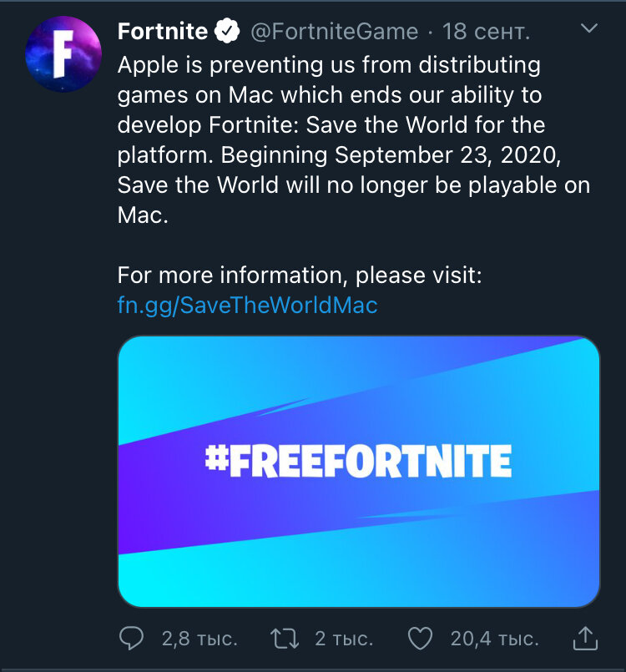
Task: Like the tweet with the heart icon
Action: (420, 639)
